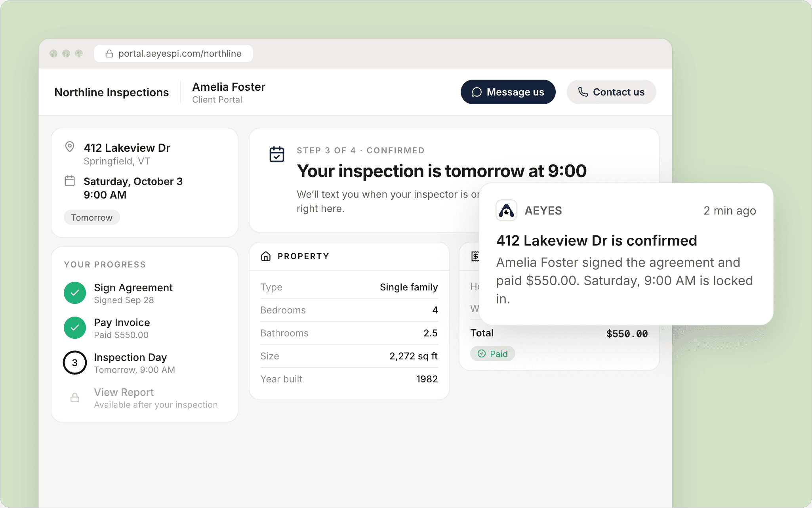Viewport: 812px width, 508px height.
Task: Click the Year built value 1982
Action: 427,379
